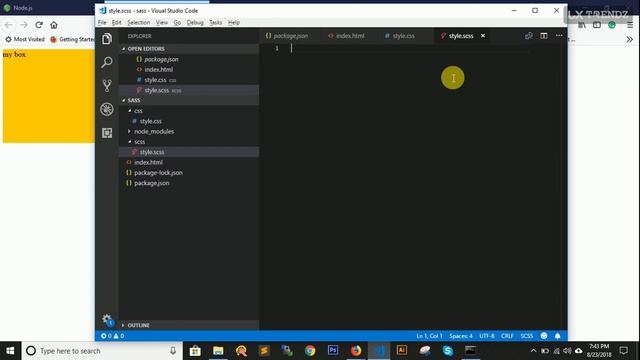640x360 pixels.
Task: Open style.scss inside the scss folder
Action: pos(189,152)
